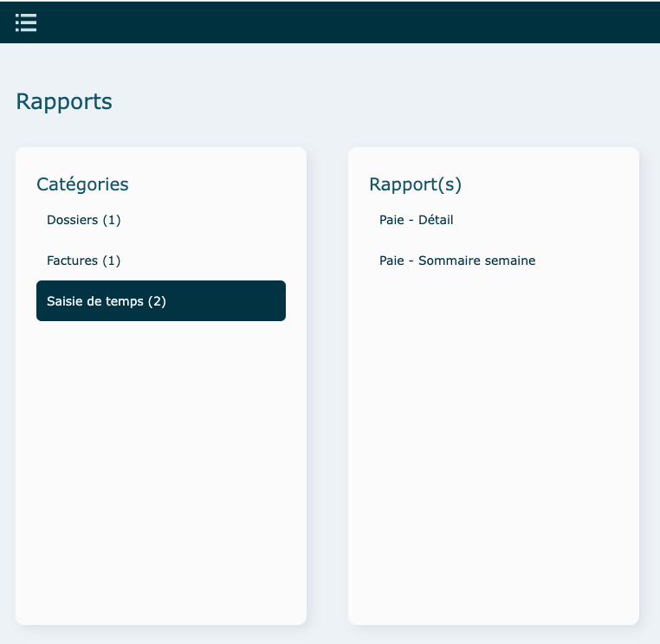Click the (2) count in Saisie de temps

coord(157,301)
